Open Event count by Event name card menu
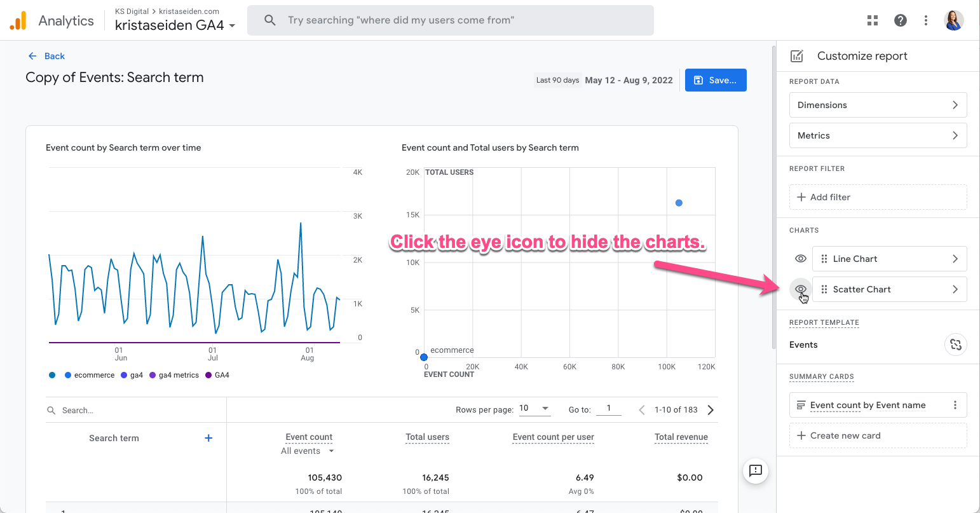Viewport: 980px width, 513px height. [x=955, y=405]
